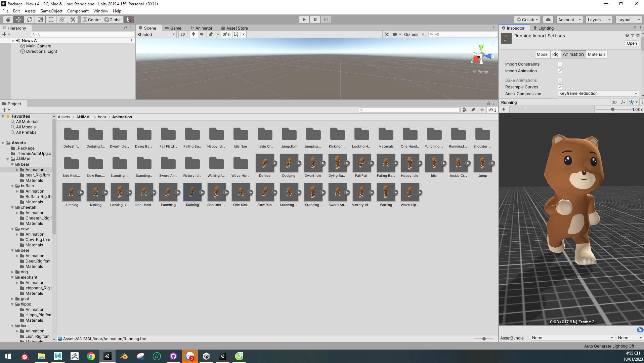Viewport: 644px width, 363px height.
Task: Click ANIMAL in the breadcrumb path
Action: click(x=84, y=117)
